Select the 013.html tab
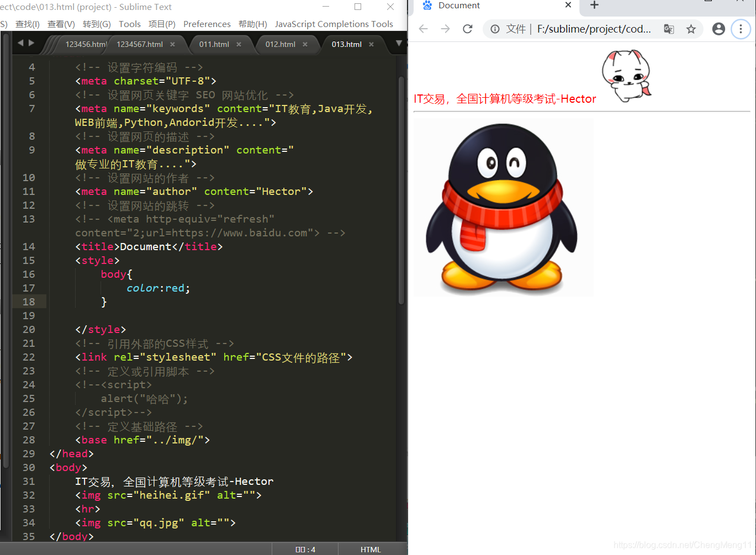The width and height of the screenshot is (756, 555). (347, 44)
